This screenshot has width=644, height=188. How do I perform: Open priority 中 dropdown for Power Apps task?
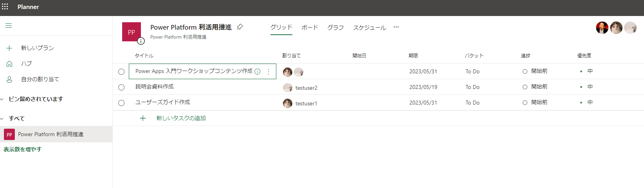pos(587,71)
